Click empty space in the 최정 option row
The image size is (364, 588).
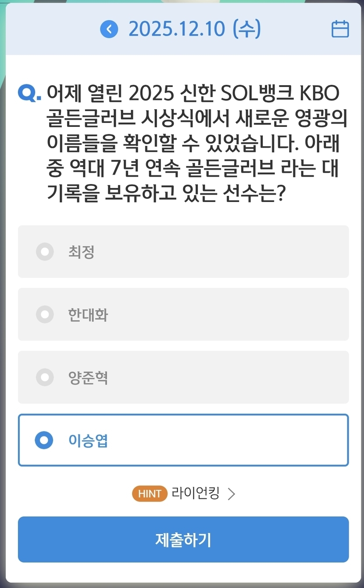228,252
